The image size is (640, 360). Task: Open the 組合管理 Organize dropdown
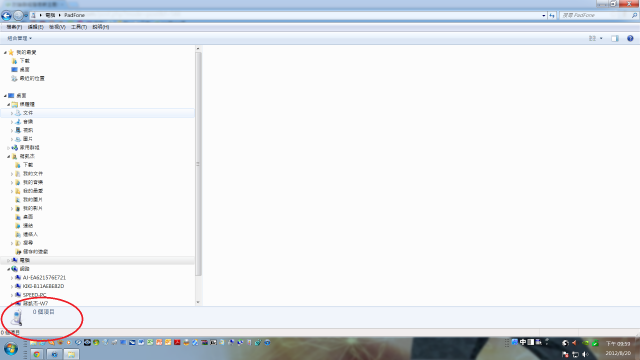click(19, 38)
